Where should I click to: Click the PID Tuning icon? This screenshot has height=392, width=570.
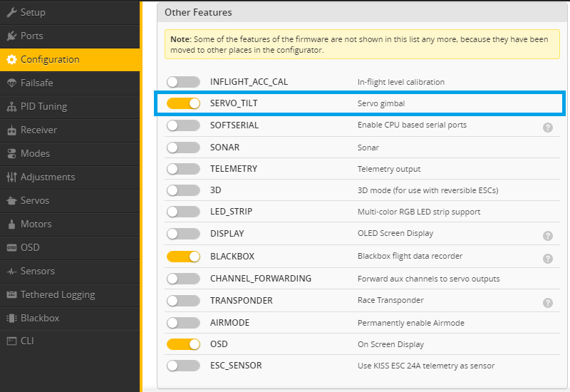pyautogui.click(x=11, y=106)
